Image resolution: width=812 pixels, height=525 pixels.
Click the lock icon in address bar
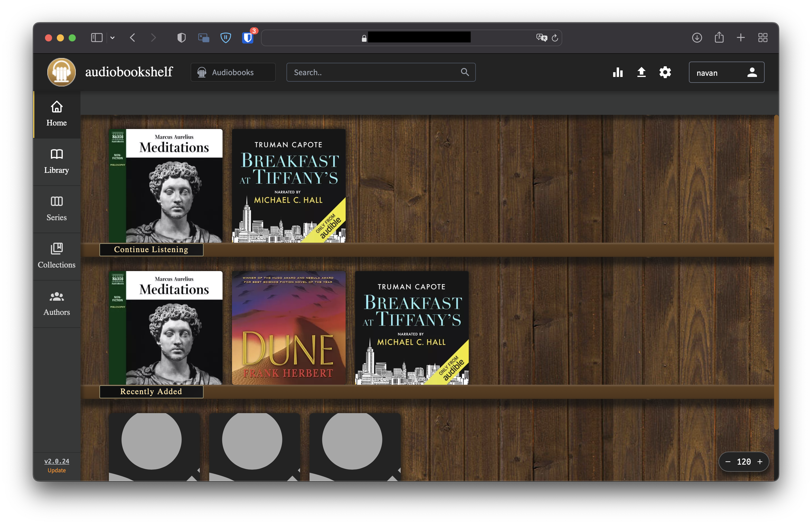[364, 38]
